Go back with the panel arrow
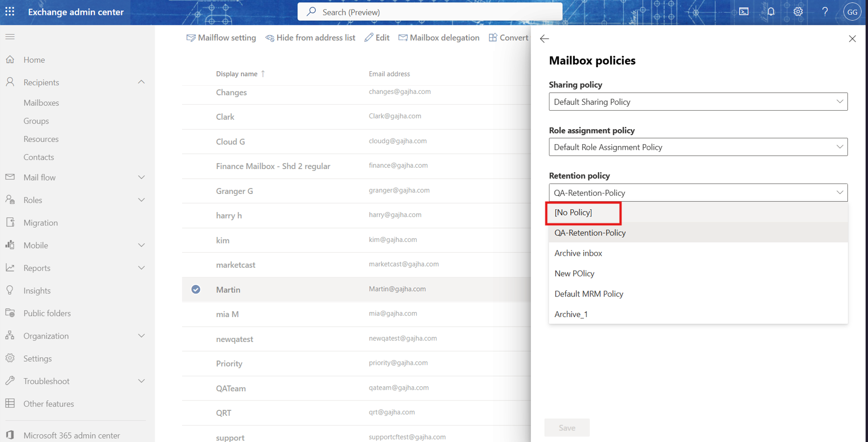This screenshot has height=442, width=868. (x=545, y=39)
